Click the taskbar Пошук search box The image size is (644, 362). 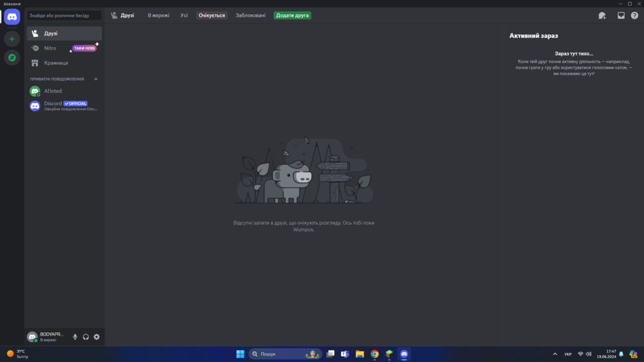point(285,354)
